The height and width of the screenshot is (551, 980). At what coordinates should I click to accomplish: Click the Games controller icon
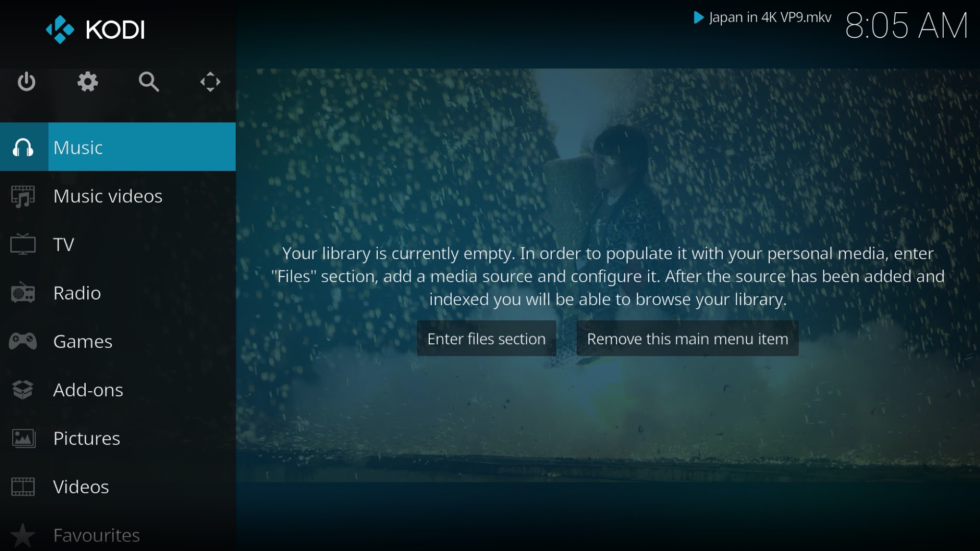pyautogui.click(x=23, y=341)
